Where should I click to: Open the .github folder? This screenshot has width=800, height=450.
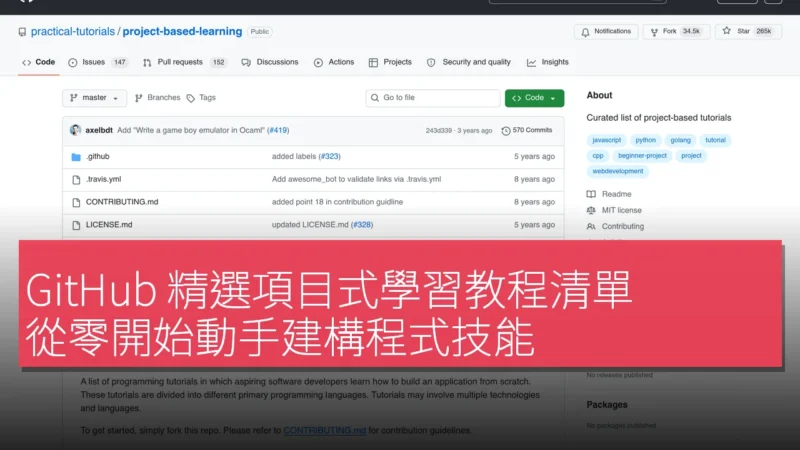97,157
